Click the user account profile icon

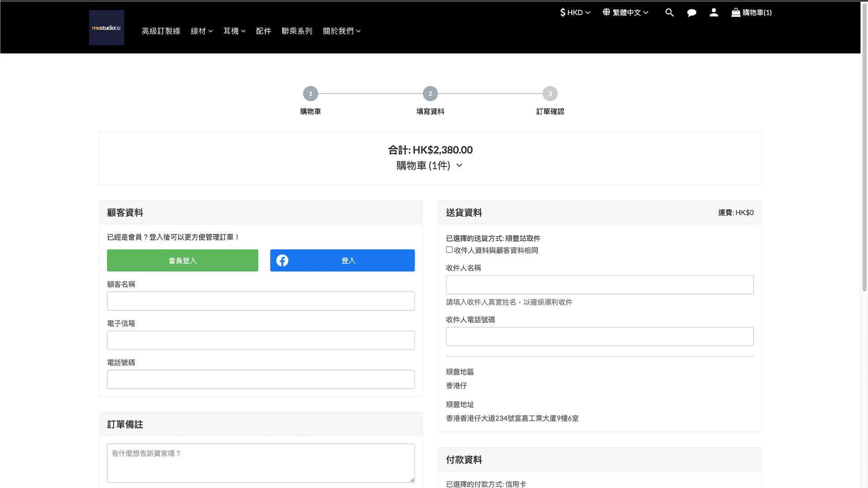tap(714, 13)
